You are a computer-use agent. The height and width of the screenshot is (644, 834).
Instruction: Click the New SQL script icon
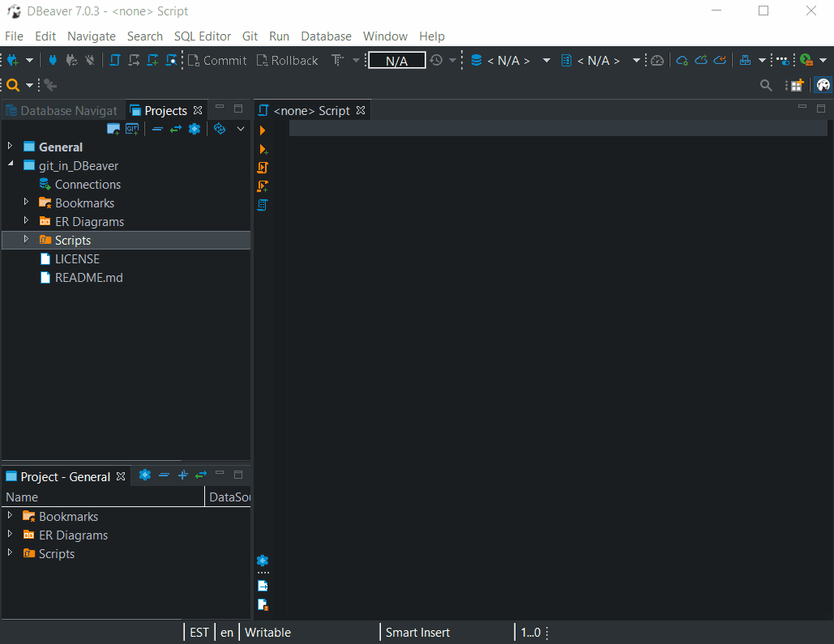152,60
